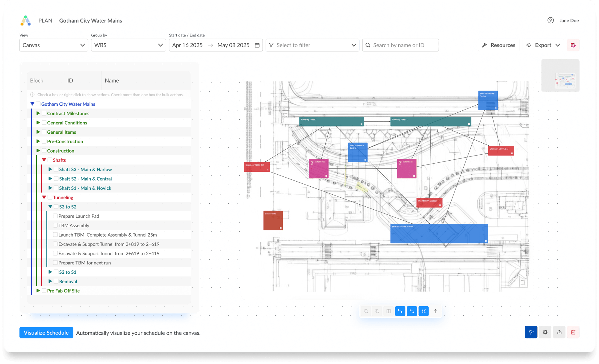Click the Visualize Schedule button

point(46,333)
